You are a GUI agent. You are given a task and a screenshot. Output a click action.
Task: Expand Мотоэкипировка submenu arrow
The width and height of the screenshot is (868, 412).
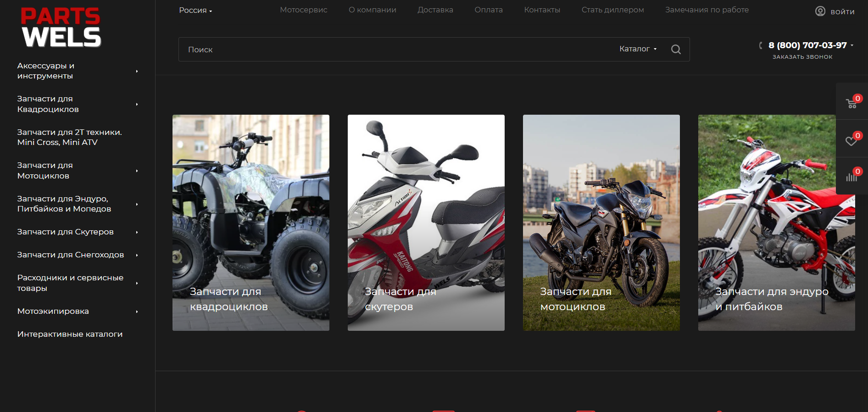coord(137,312)
